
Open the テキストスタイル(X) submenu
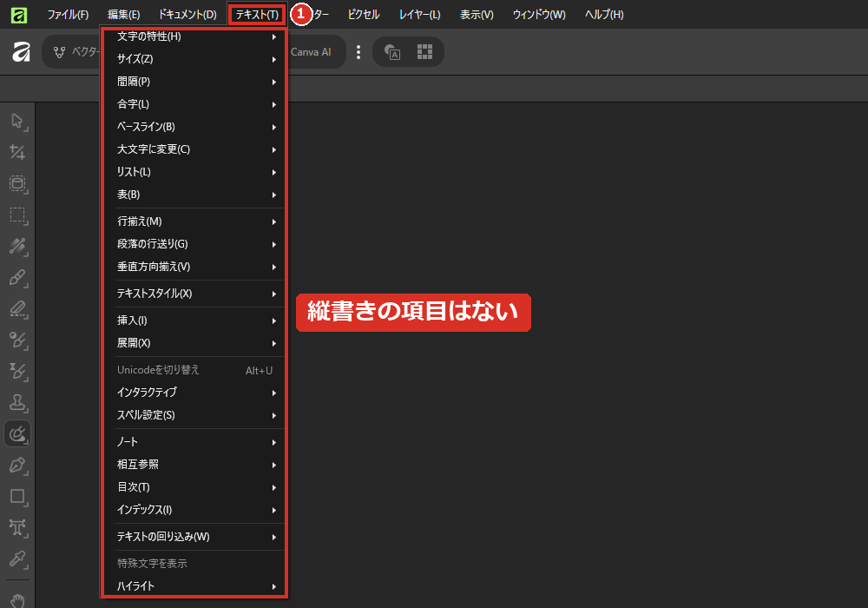194,294
